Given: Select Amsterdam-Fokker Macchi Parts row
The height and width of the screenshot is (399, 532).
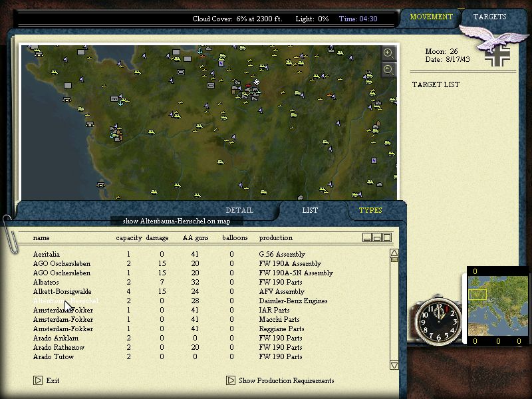Looking at the screenshot, I should (184, 320).
